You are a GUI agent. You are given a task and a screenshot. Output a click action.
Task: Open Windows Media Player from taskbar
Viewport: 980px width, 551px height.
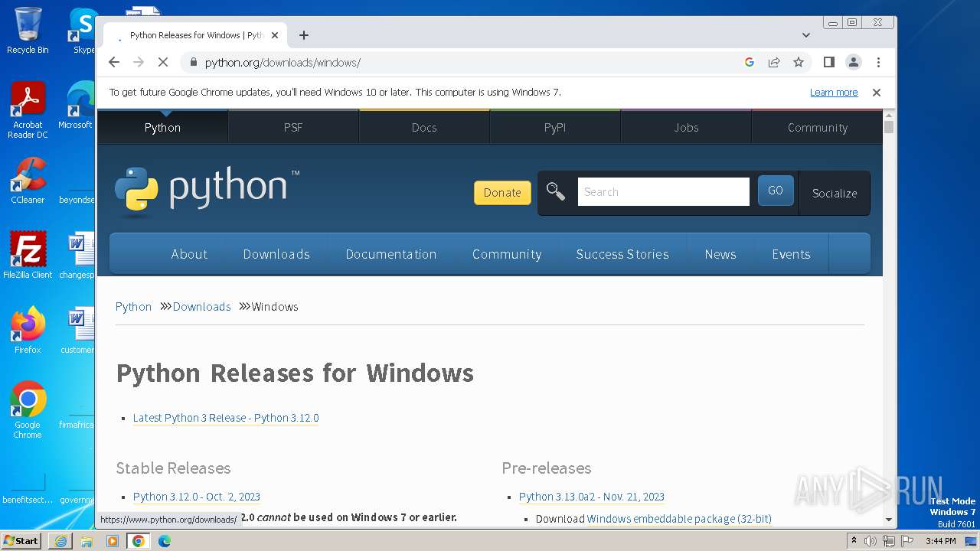coord(113,541)
